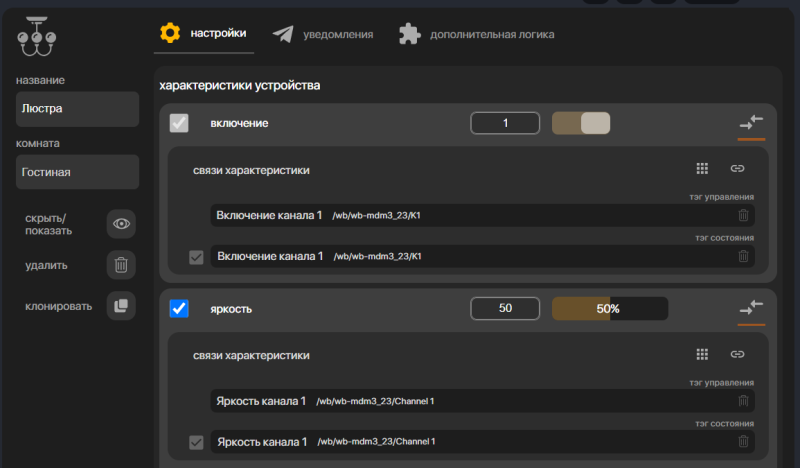Clone the device using copy button
This screenshot has height=468, width=800.
[121, 306]
